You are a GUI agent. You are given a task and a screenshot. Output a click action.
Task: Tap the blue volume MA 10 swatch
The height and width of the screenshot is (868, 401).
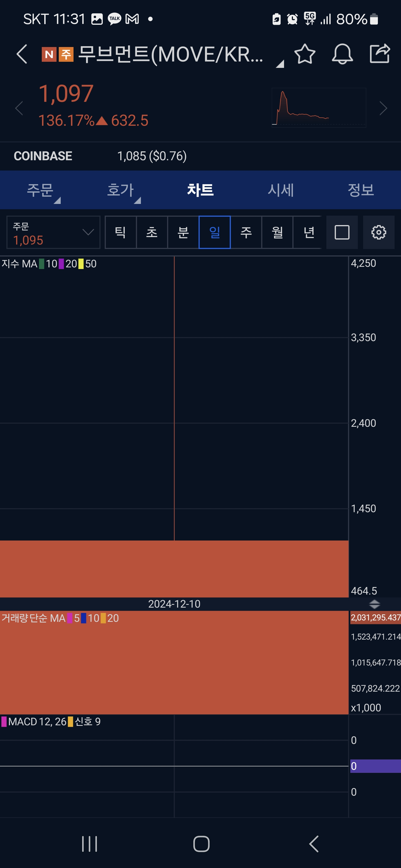pos(84,618)
